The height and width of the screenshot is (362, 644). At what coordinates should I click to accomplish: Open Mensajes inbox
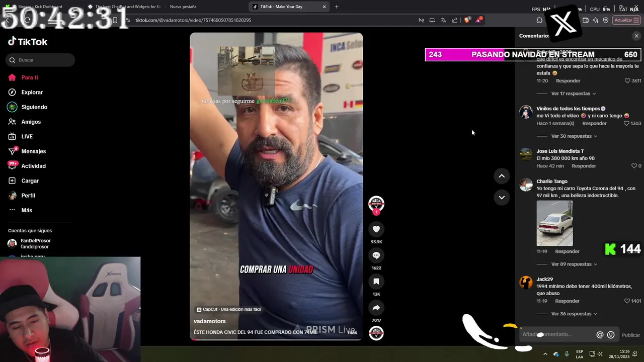[x=27, y=151]
